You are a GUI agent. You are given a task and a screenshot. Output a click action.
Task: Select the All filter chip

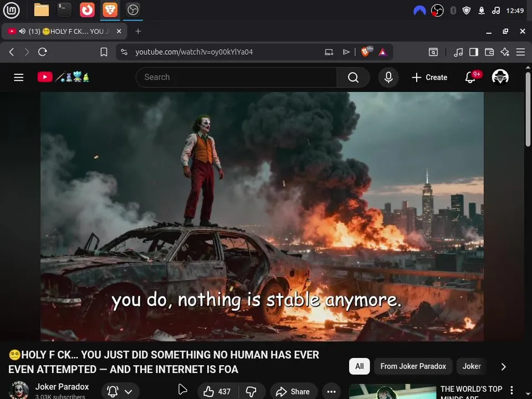tap(359, 366)
